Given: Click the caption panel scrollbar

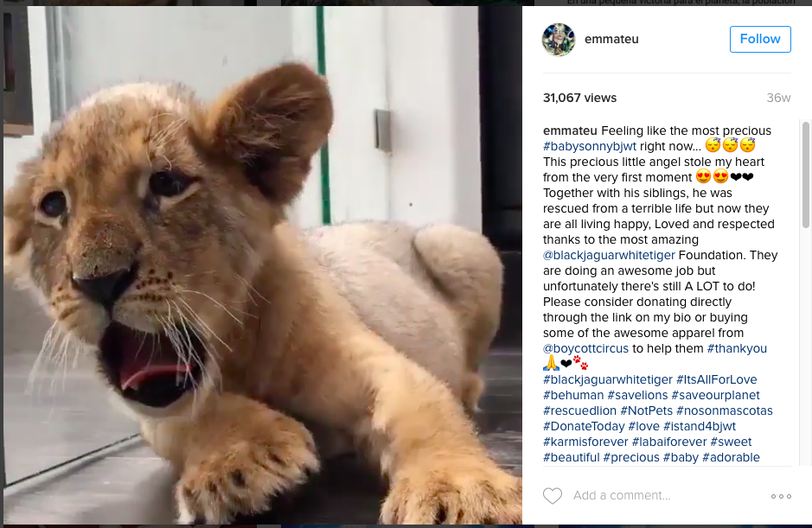Looking at the screenshot, I should click(x=806, y=173).
